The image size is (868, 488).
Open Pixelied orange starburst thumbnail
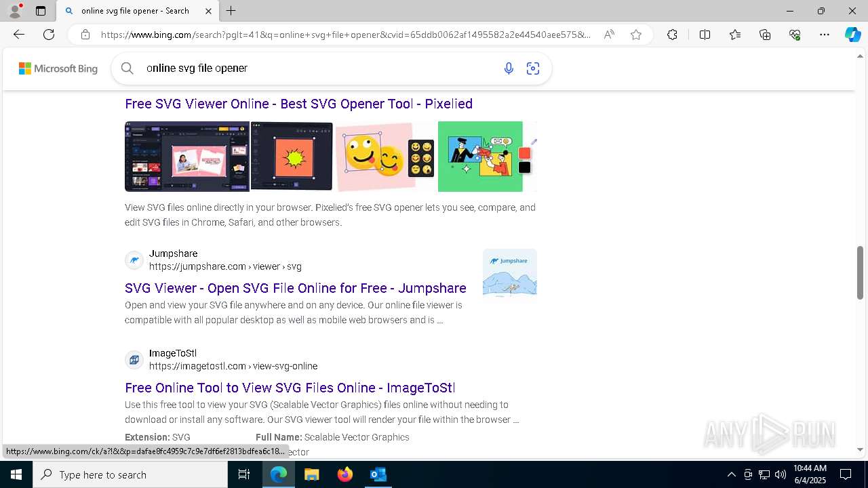click(x=292, y=157)
